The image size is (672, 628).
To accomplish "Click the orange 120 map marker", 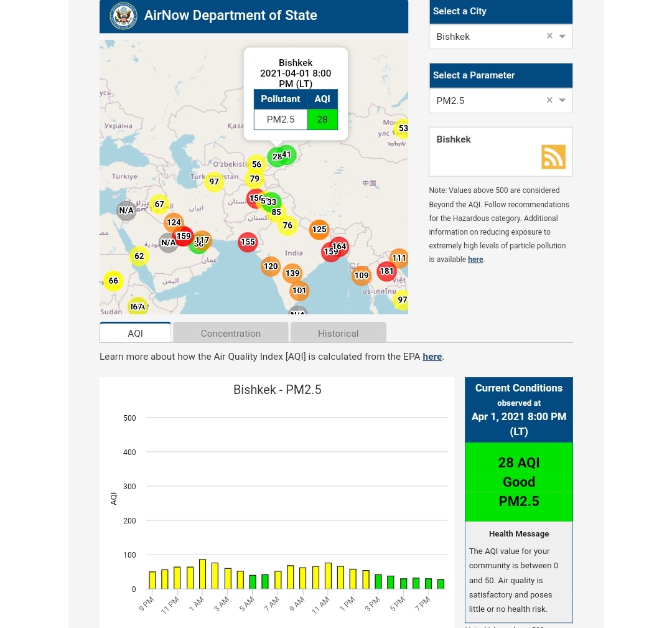I will [x=271, y=266].
